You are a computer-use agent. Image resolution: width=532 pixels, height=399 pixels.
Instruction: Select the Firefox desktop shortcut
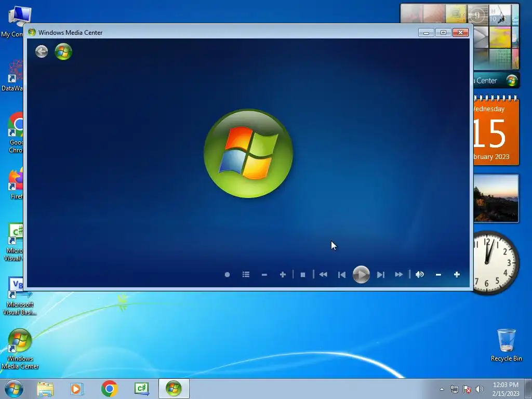16,183
